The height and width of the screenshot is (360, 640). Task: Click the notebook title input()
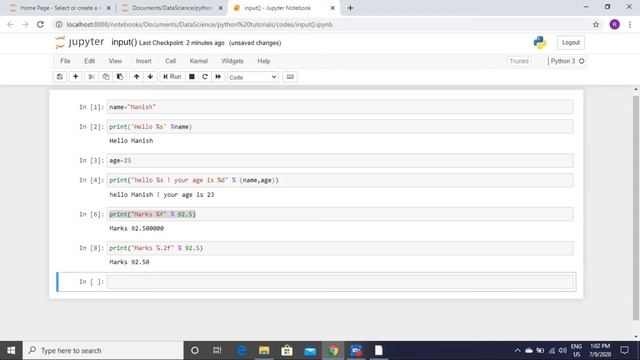click(x=124, y=42)
